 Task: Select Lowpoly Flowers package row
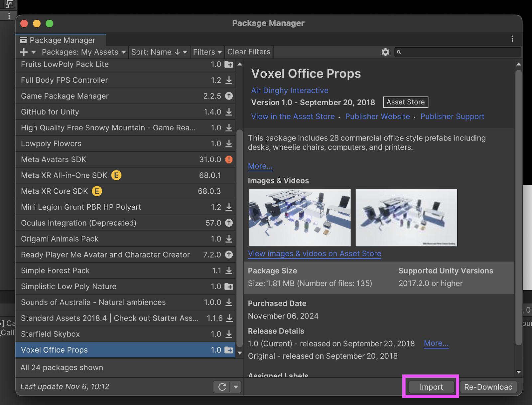[x=126, y=144]
